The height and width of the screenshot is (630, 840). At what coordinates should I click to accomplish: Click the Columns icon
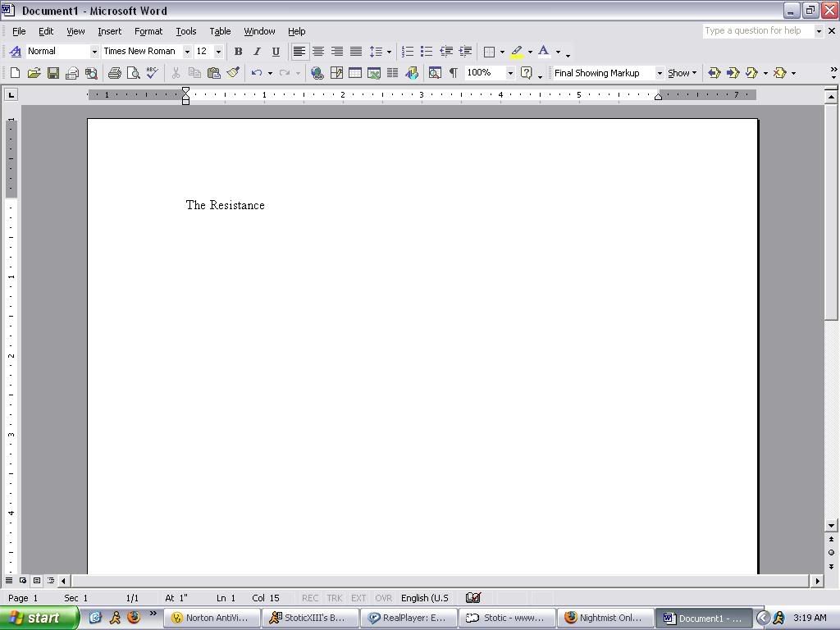393,73
